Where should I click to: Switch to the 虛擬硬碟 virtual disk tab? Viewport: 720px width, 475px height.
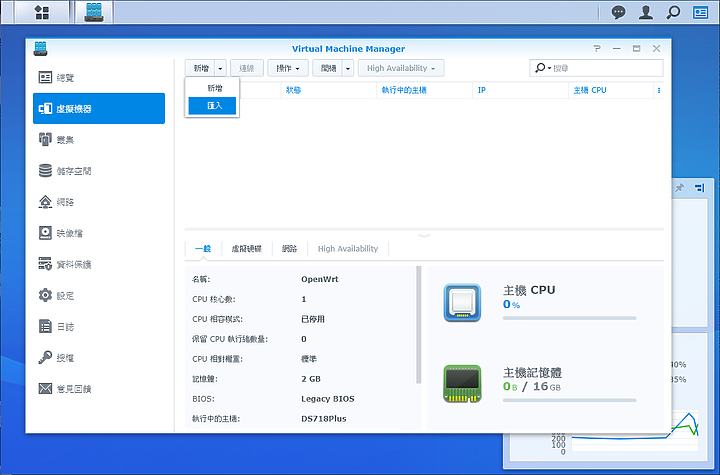click(247, 249)
